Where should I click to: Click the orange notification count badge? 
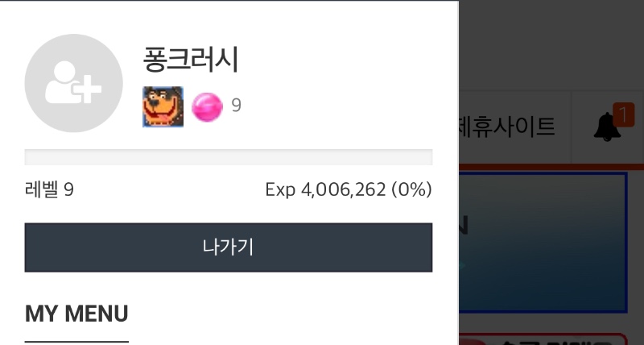pyautogui.click(x=623, y=114)
